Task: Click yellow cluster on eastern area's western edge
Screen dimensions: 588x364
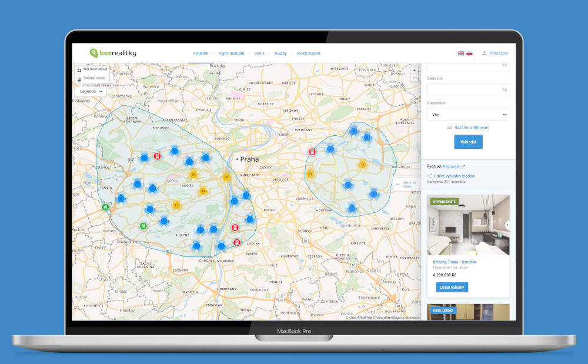Action: pos(310,174)
